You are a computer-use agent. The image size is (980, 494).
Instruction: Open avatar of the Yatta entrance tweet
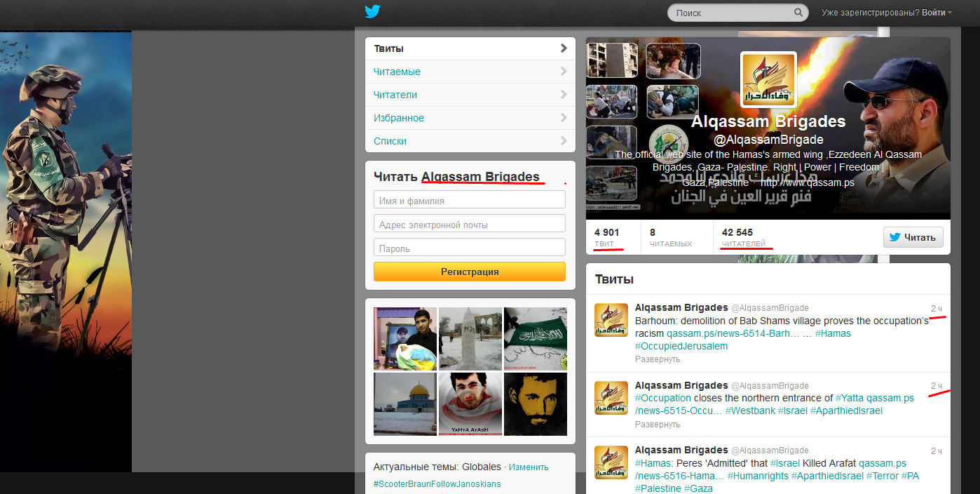[x=611, y=398]
